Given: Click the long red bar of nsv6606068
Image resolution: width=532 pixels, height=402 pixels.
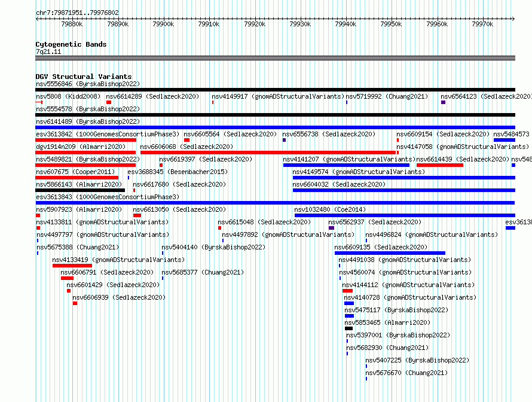Looking at the screenshot, I should [268, 153].
